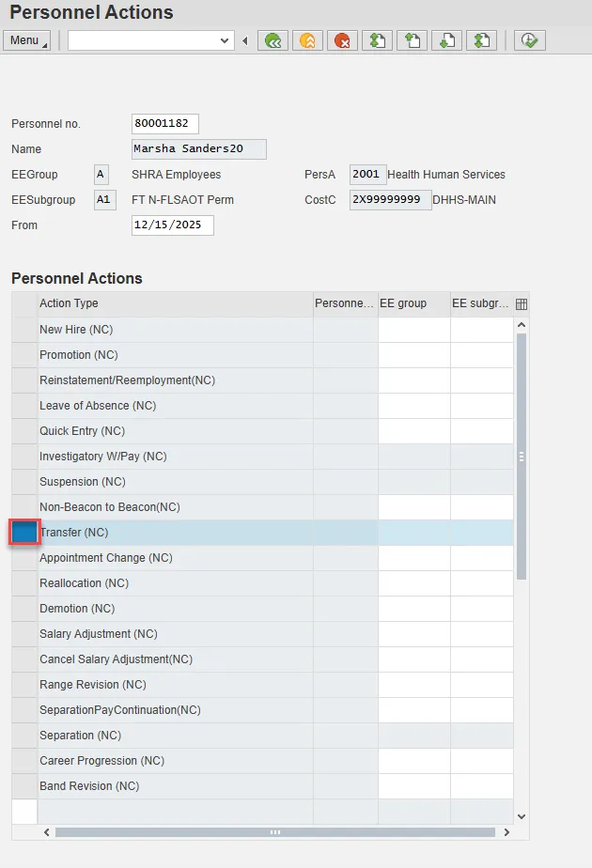Select row selector beside New Hire (NC)
This screenshot has width=592, height=868.
[24, 330]
